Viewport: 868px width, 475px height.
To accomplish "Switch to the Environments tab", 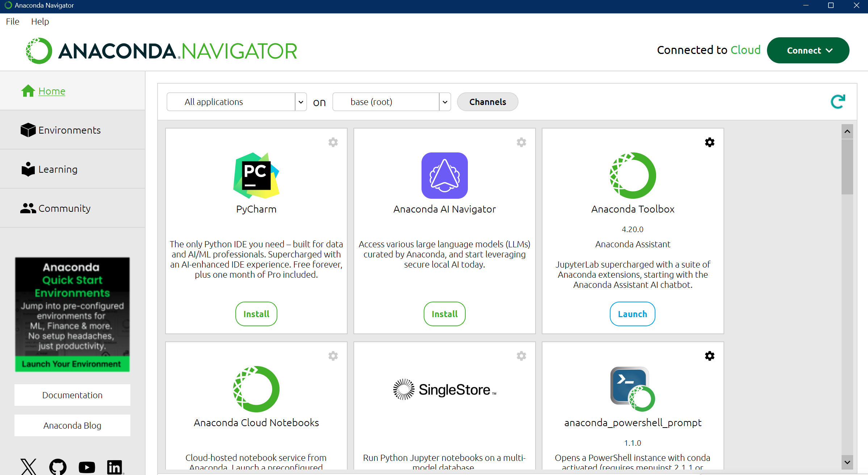I will coord(69,130).
